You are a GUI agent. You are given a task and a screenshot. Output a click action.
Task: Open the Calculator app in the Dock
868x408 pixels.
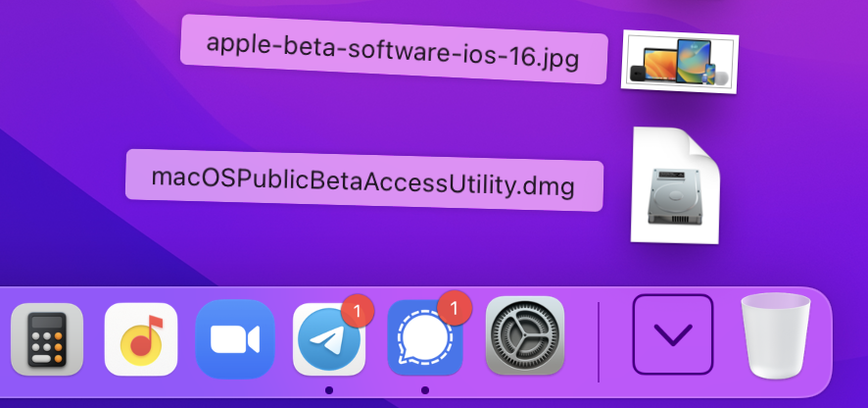coord(47,339)
